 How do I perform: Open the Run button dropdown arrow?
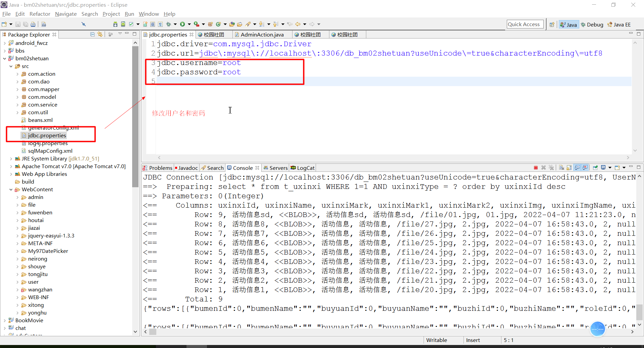click(x=189, y=24)
